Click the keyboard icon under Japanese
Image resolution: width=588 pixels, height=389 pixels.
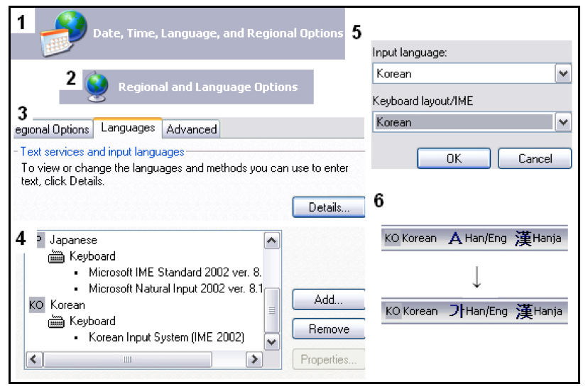[56, 257]
